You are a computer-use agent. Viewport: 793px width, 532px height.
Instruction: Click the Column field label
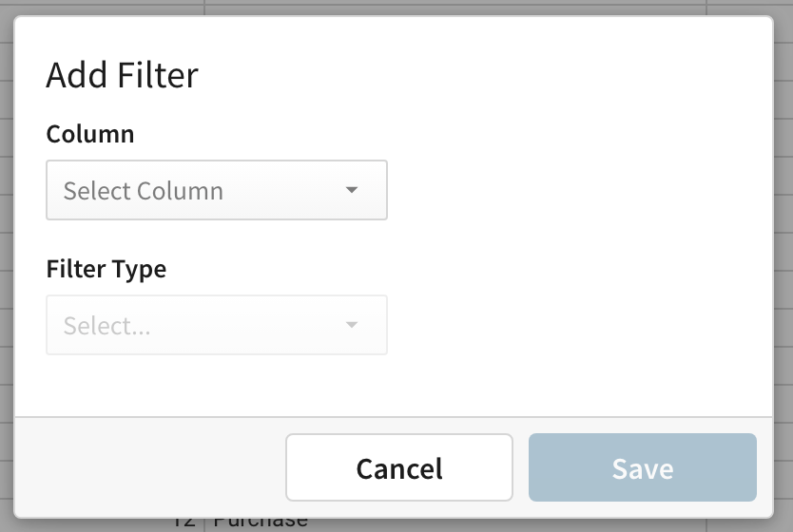tap(90, 134)
